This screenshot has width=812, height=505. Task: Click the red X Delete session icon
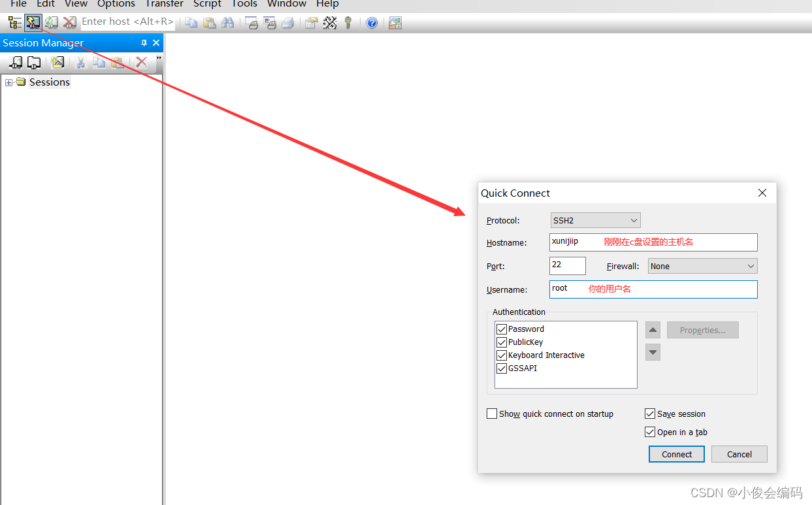click(141, 62)
